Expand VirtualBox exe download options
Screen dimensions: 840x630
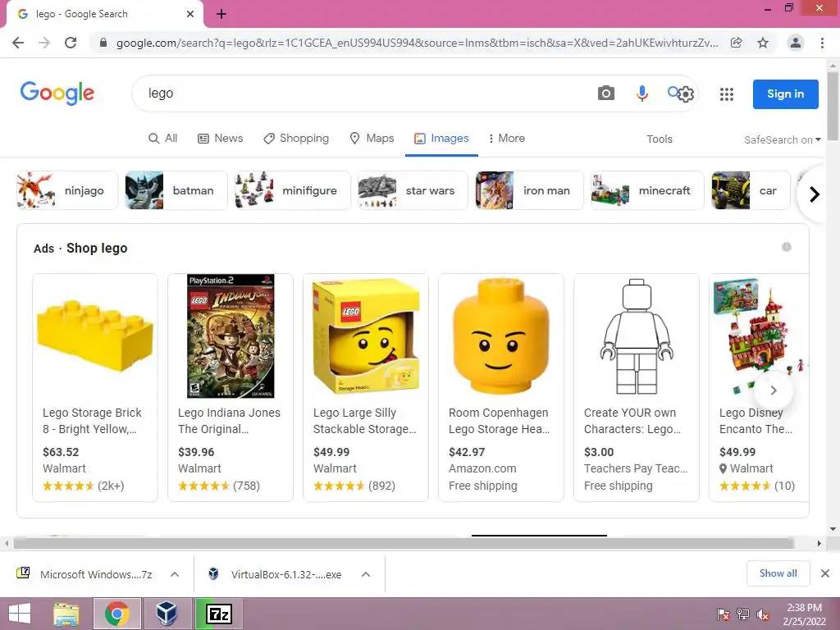click(366, 574)
